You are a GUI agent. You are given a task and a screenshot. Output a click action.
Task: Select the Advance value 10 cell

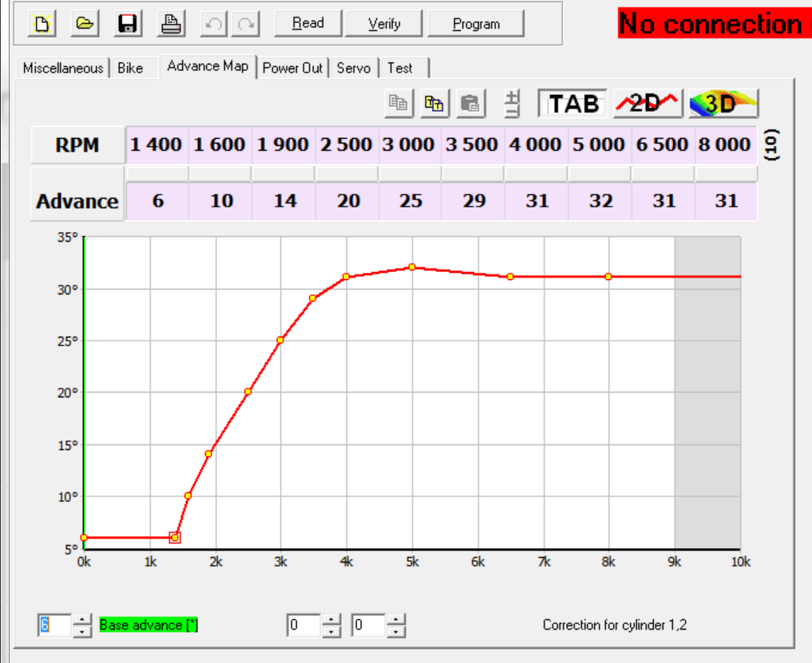click(x=220, y=201)
